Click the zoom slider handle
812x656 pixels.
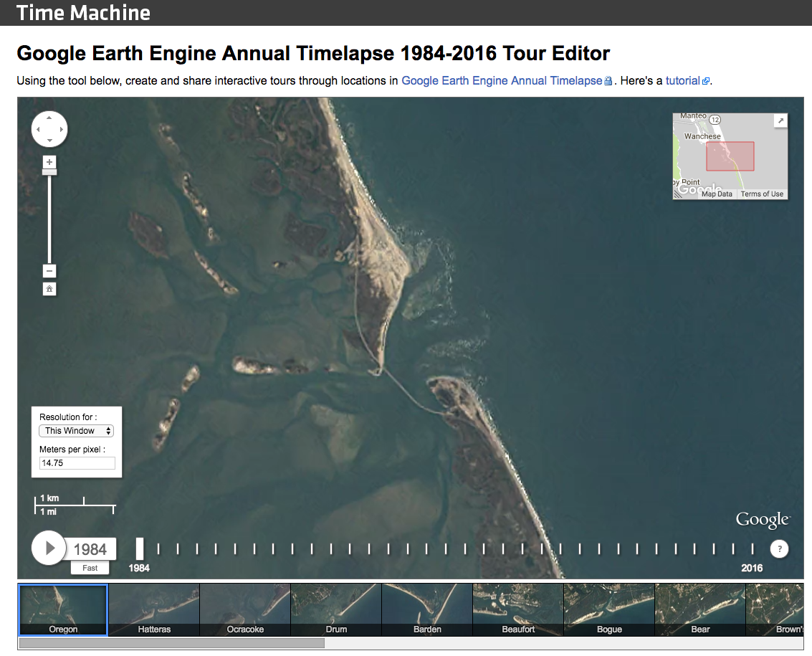click(x=49, y=172)
